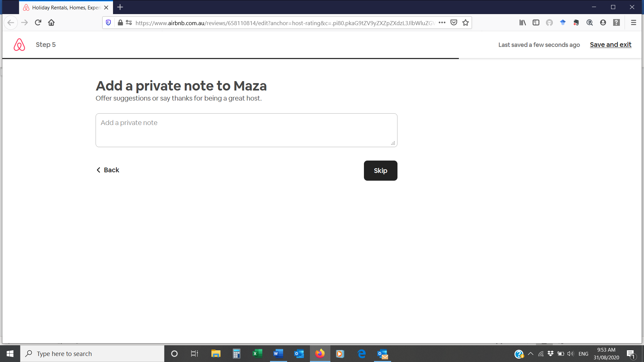Open Firefox account profile icon
Image resolution: width=644 pixels, height=362 pixels.
(603, 22)
